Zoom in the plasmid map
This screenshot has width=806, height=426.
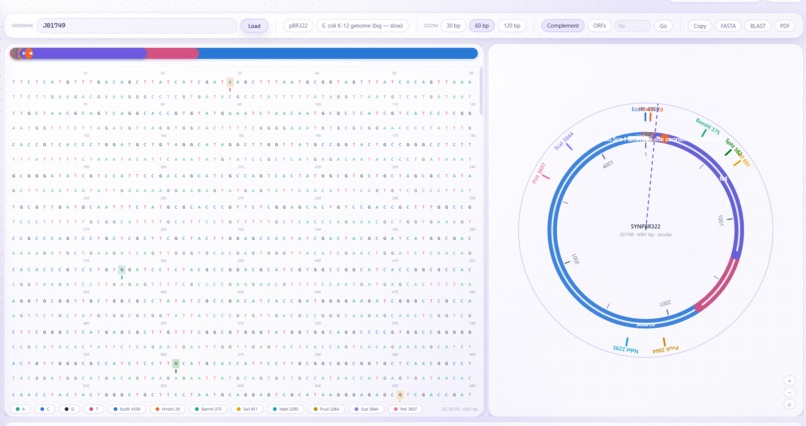[x=790, y=381]
